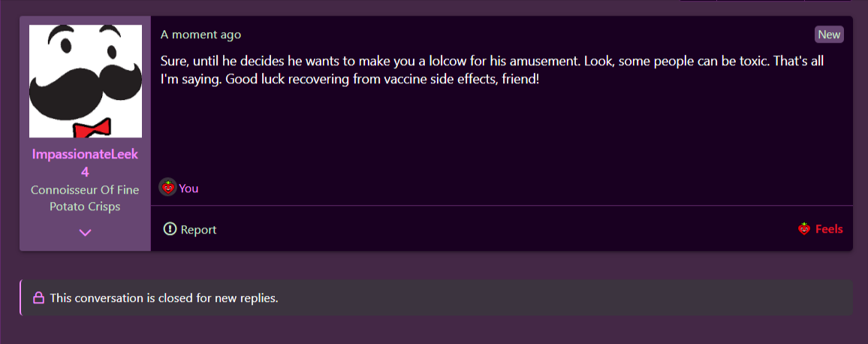Click the "Connoisseur Of Fine Potato Crisps" title

pos(86,198)
